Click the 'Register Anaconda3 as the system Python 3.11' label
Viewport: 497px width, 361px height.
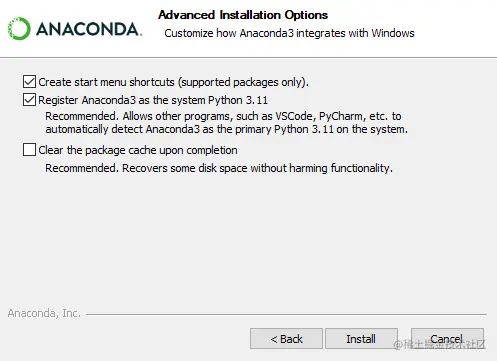(x=153, y=100)
